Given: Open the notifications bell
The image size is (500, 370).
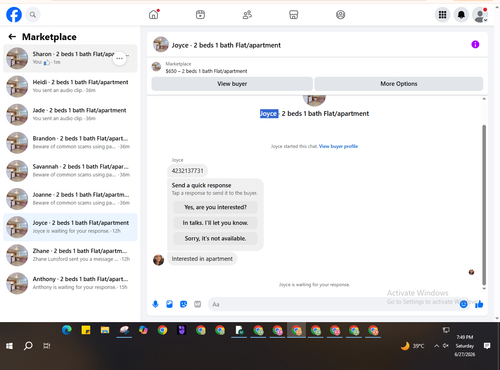Looking at the screenshot, I should click(461, 15).
